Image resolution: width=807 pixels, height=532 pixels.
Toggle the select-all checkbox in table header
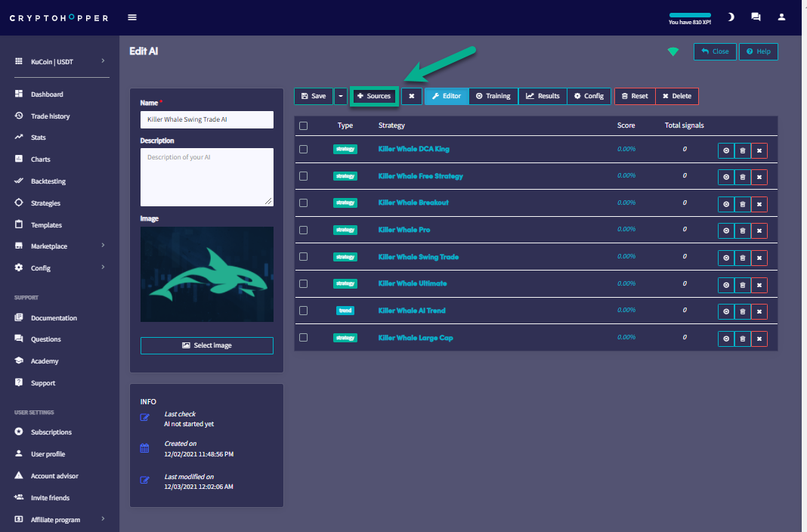(304, 125)
